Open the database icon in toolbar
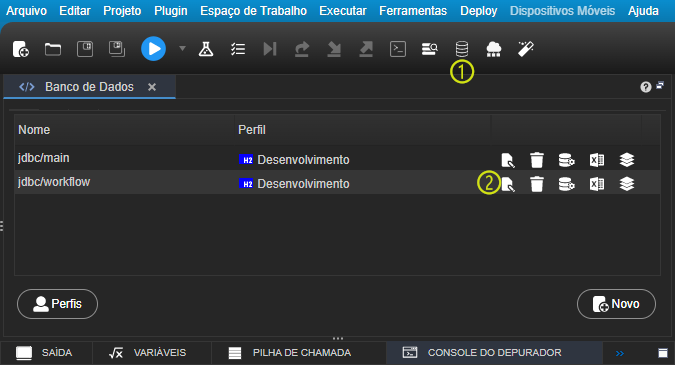675x365 pixels. (x=461, y=49)
